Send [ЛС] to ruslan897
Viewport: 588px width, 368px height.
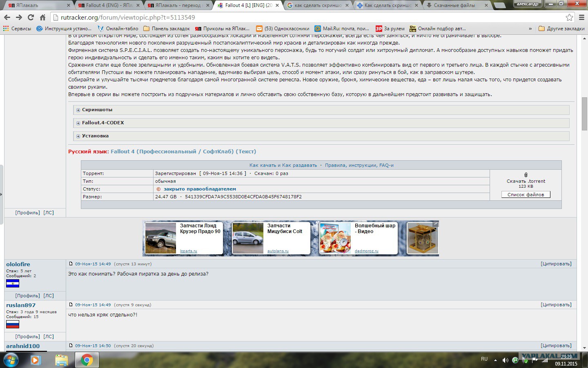coord(49,337)
